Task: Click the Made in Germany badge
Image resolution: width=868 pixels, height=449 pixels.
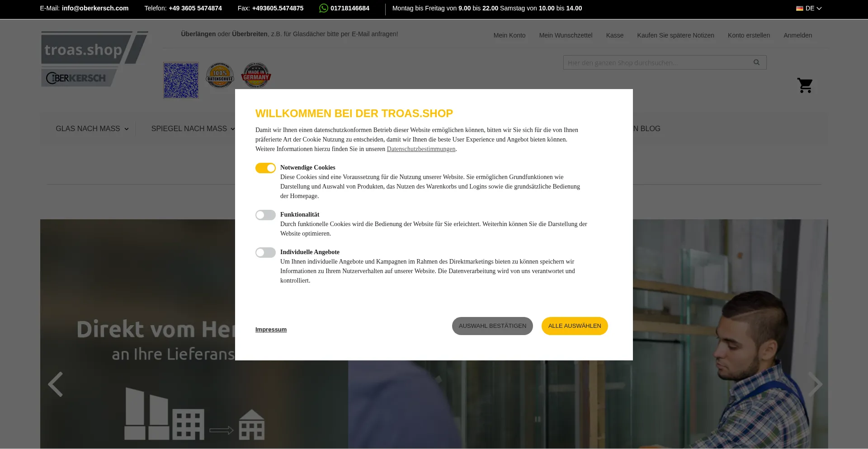Action: 256,76
